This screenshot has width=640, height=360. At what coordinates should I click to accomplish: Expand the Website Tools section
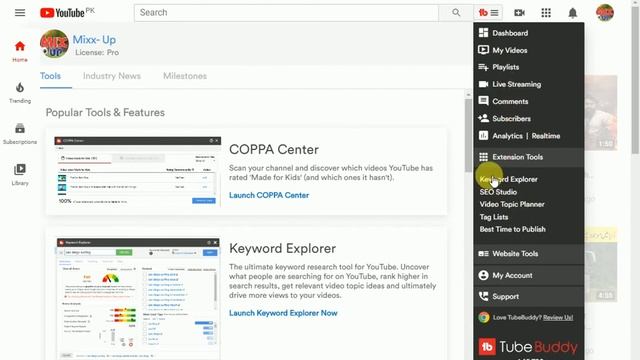tap(529, 254)
